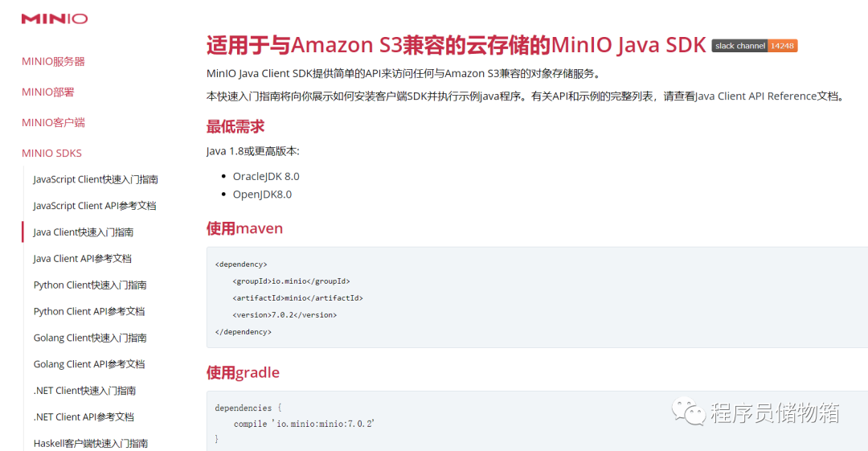Click the gradle compile io.minio:minio:7.0.2 line

[304, 424]
